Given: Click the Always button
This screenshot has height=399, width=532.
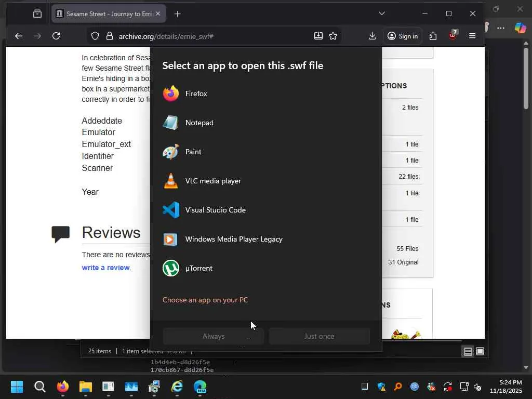Looking at the screenshot, I should [214, 336].
